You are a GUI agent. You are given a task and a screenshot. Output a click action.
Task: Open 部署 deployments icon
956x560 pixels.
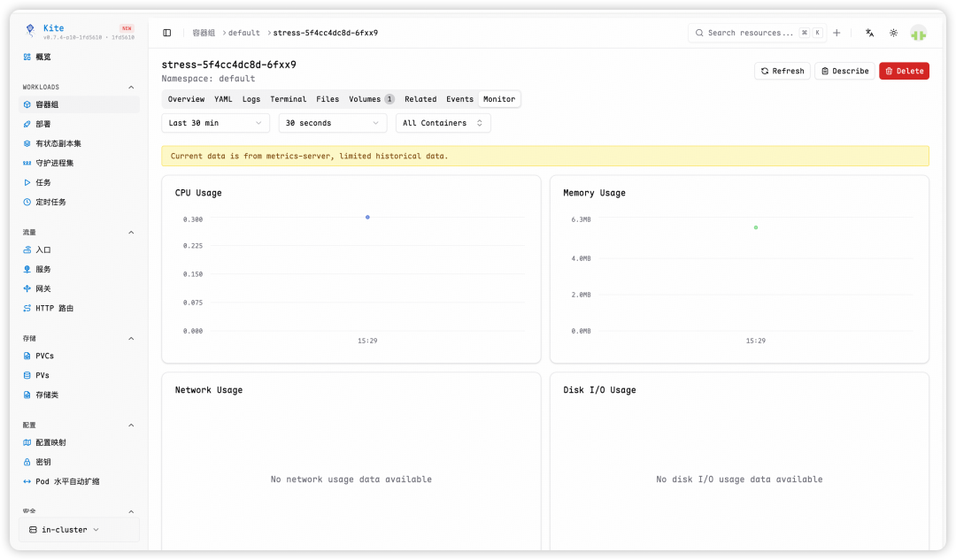point(27,125)
